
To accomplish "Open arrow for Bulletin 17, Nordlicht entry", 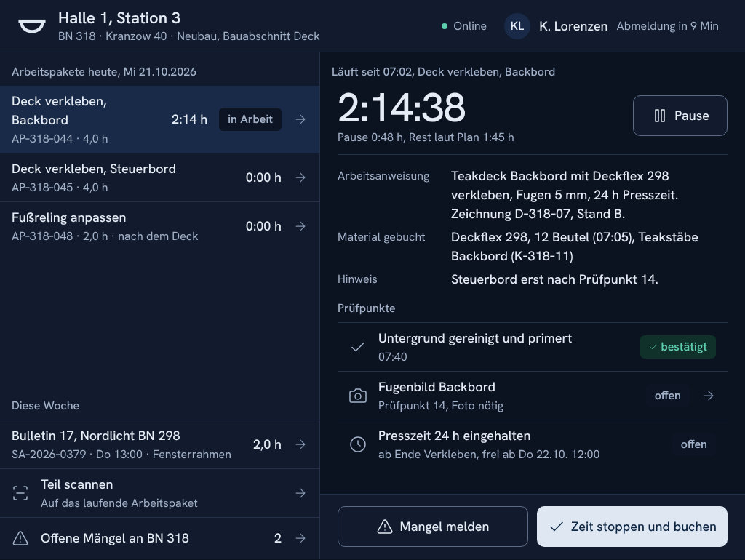I will click(x=300, y=444).
